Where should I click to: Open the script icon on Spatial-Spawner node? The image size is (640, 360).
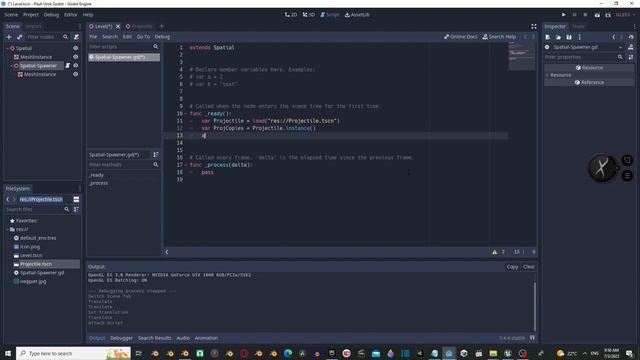pos(68,65)
